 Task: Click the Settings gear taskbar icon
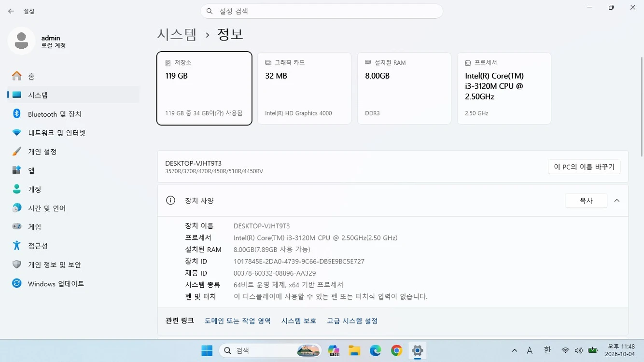click(x=418, y=350)
